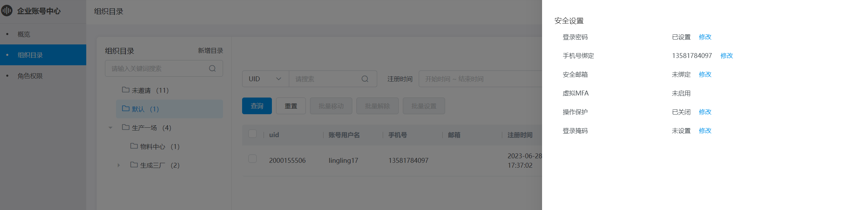Viewport: 868px width, 210px height.
Task: Click table phone cell 13581784097
Action: point(408,160)
